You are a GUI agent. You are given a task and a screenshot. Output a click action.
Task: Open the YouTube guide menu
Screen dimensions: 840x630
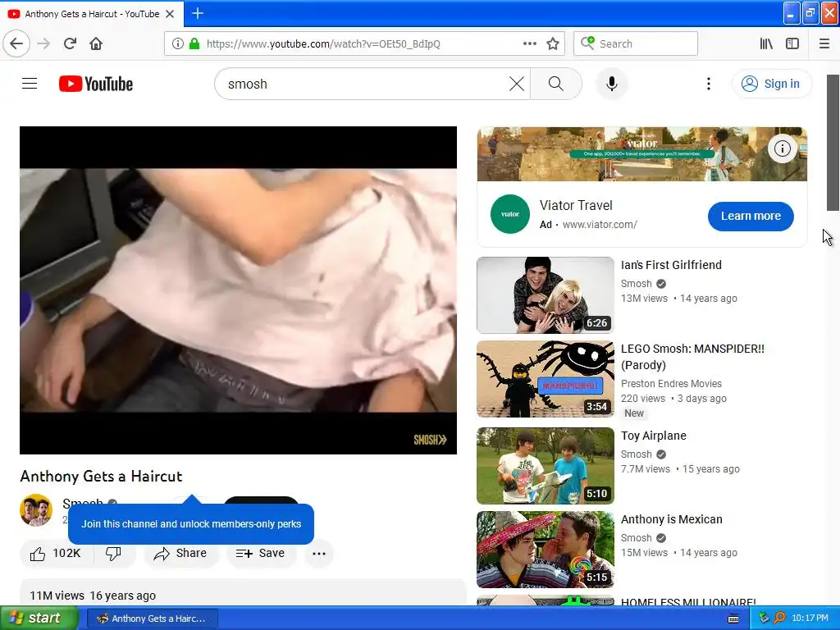(x=30, y=84)
